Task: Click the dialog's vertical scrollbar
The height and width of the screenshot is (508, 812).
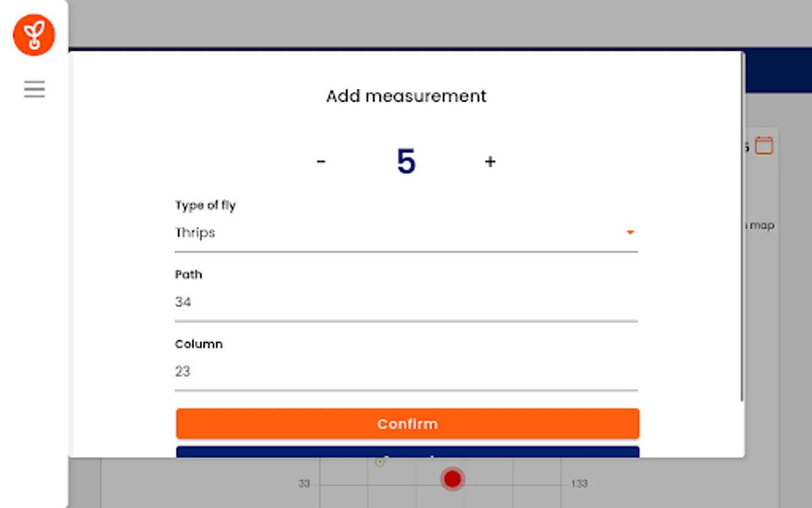Action: [742, 226]
